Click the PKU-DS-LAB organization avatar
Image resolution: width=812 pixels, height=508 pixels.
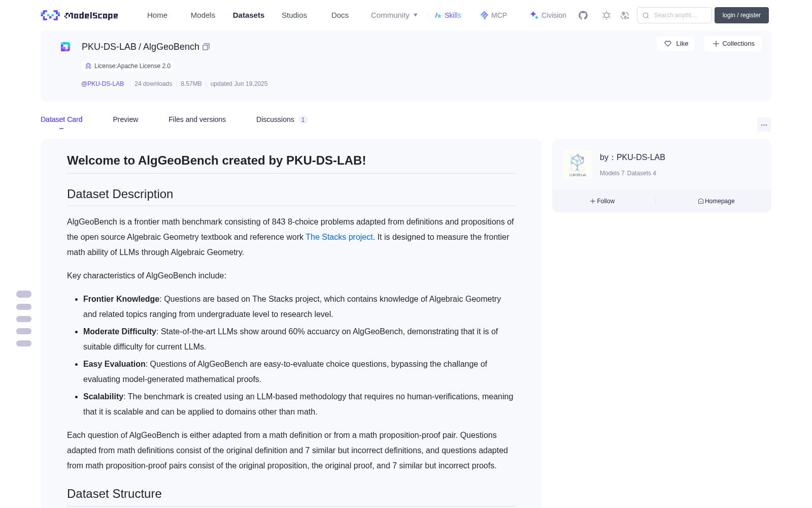[578, 165]
